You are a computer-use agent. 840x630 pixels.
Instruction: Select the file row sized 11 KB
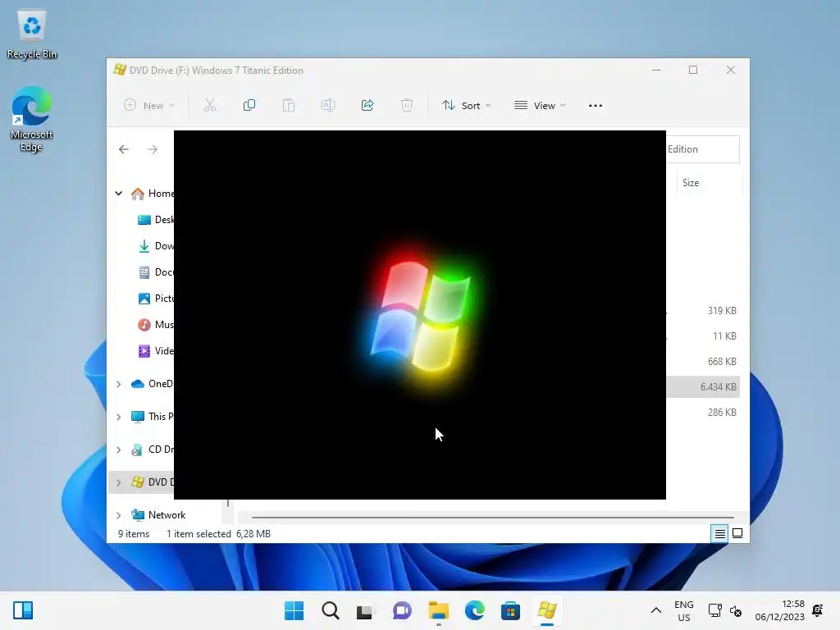coord(703,336)
